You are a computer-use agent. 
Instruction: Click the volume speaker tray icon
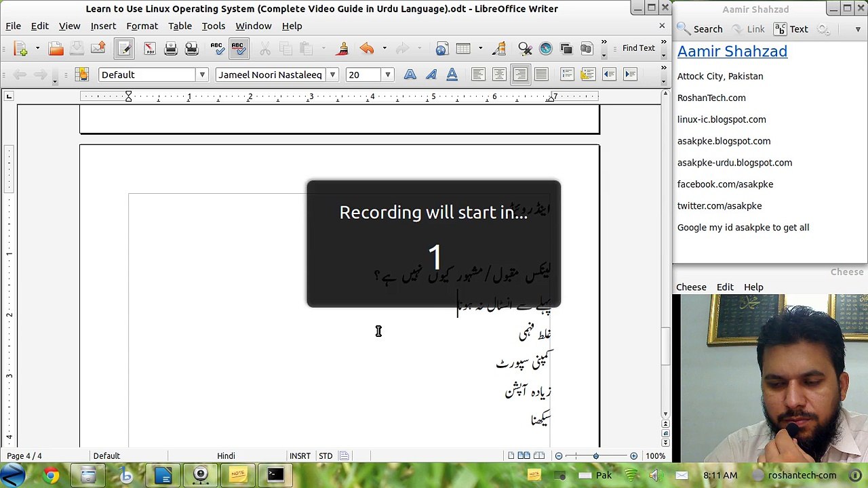[656, 476]
